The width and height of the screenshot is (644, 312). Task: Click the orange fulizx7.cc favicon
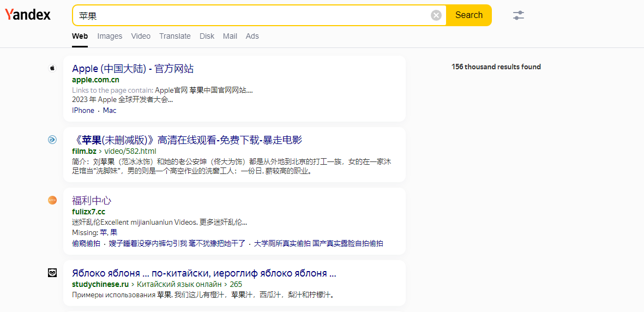tap(52, 200)
